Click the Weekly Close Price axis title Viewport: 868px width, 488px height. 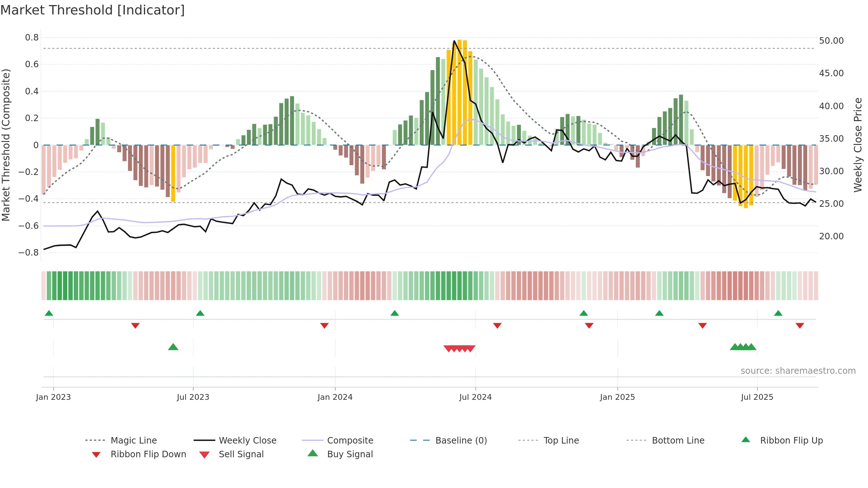pos(858,145)
